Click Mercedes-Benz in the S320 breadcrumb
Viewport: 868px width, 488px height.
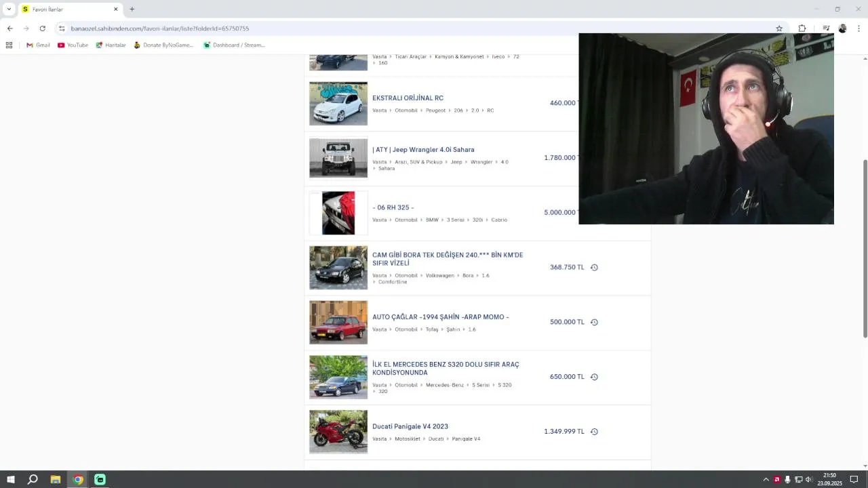(x=445, y=385)
